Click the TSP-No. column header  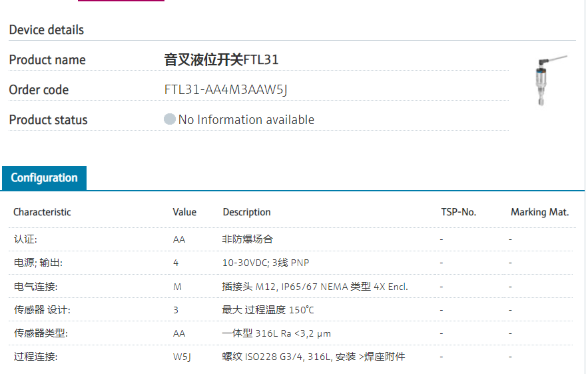click(x=458, y=212)
